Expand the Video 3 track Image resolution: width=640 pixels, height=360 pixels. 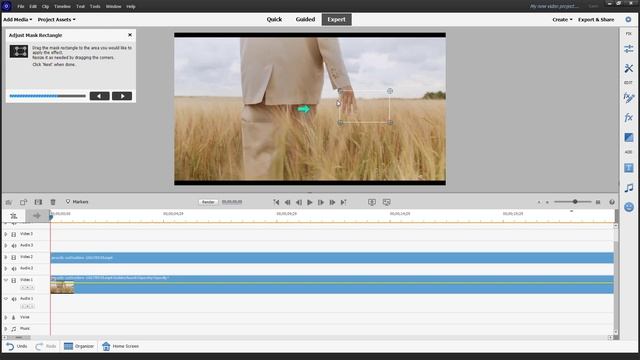point(6,234)
